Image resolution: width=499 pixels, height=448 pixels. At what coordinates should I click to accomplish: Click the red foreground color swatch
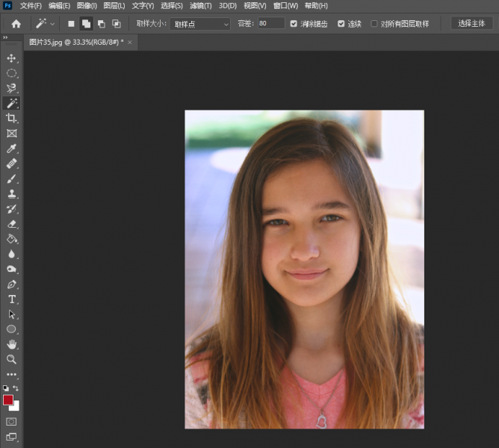click(7, 399)
